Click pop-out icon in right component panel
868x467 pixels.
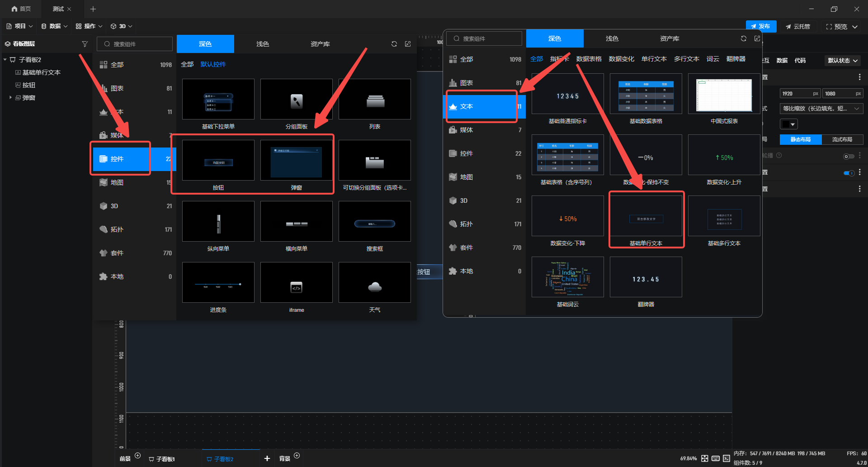757,38
